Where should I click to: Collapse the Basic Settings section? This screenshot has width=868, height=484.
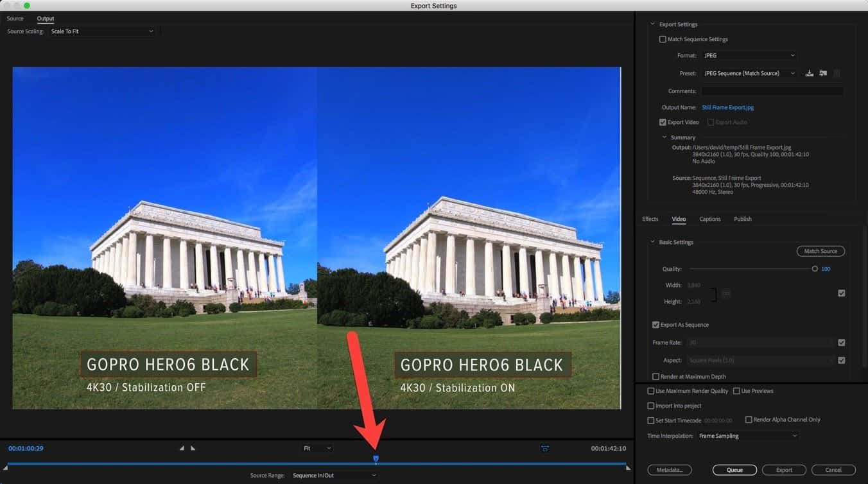click(x=653, y=242)
